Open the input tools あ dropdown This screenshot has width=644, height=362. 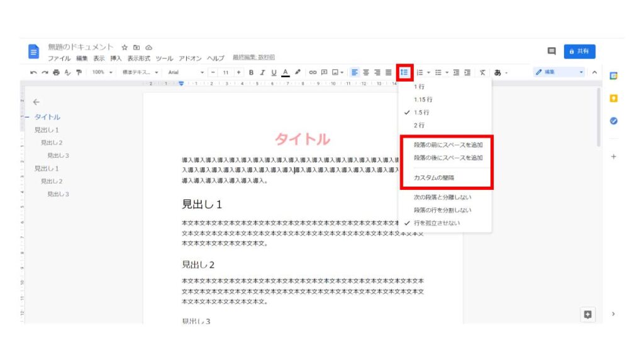[x=501, y=73]
